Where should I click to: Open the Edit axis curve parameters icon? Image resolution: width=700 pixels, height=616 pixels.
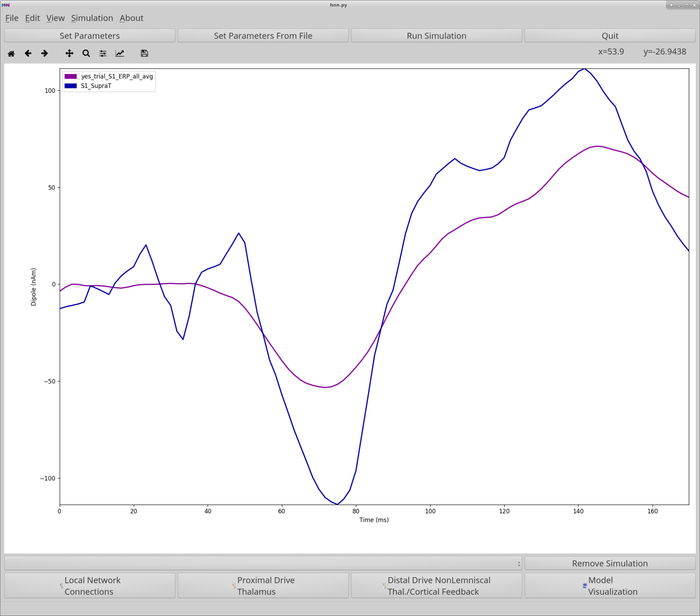[x=120, y=53]
